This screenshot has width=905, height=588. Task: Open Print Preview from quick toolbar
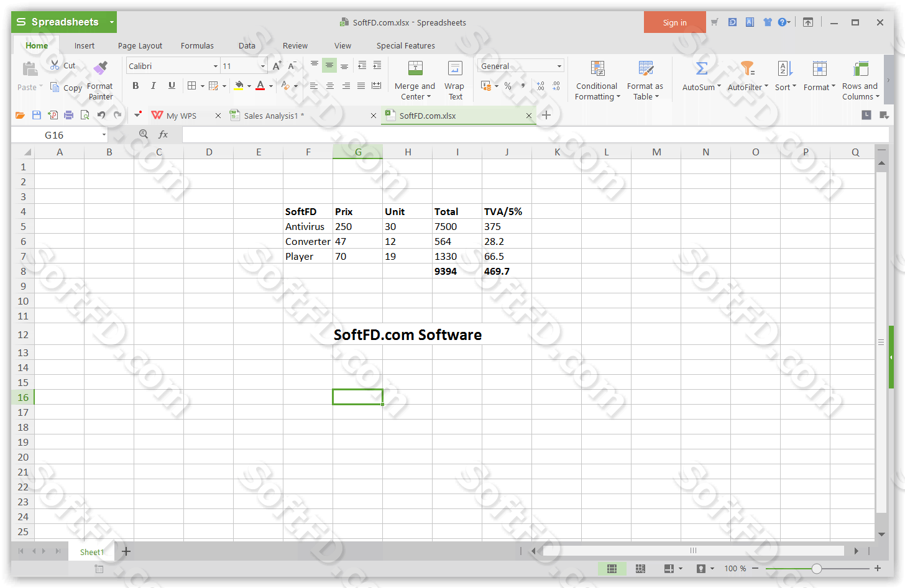(x=85, y=115)
